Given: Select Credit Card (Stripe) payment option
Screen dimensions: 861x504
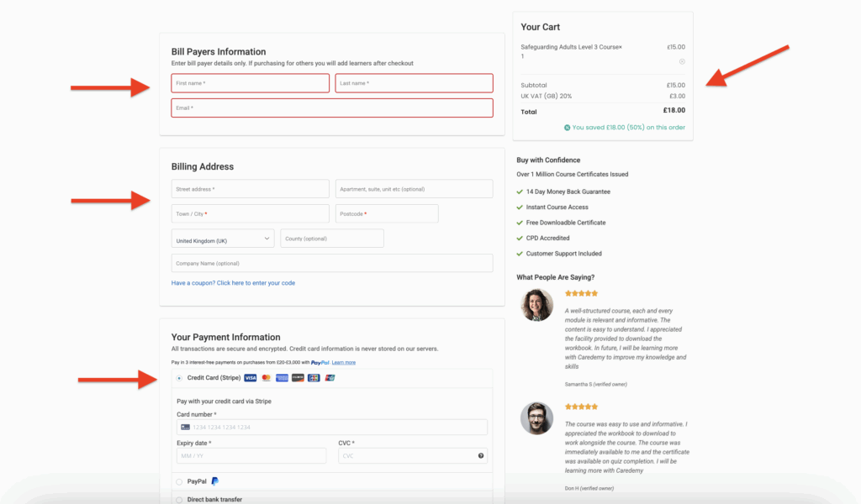Looking at the screenshot, I should point(179,378).
